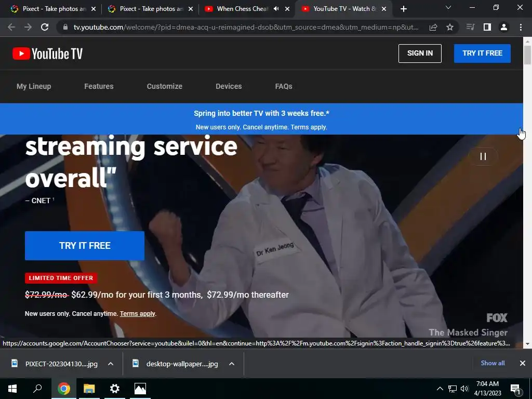Click the large TRY IT FREE hero button
The height and width of the screenshot is (399, 532).
click(x=85, y=246)
